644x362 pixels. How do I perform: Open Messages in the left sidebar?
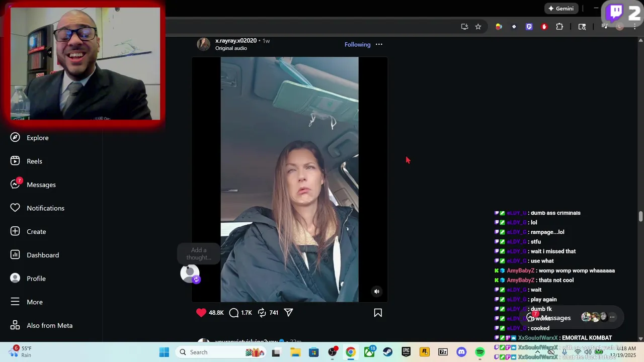(33, 185)
